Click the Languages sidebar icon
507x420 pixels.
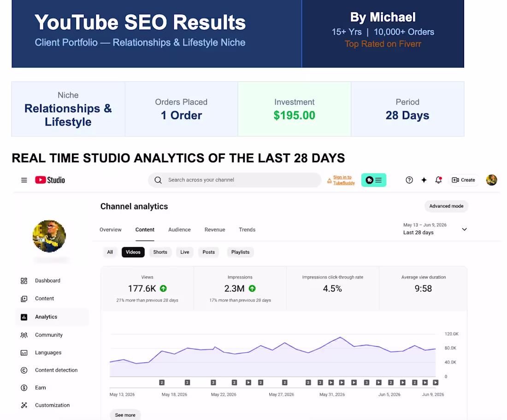pos(24,353)
